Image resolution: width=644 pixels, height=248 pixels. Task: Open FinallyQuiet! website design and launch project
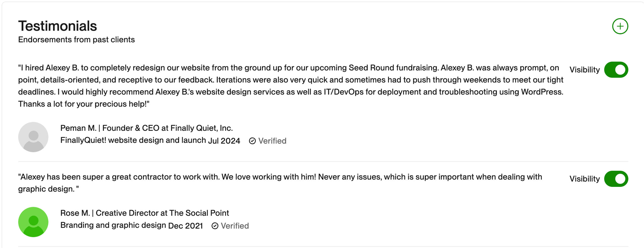(x=133, y=140)
